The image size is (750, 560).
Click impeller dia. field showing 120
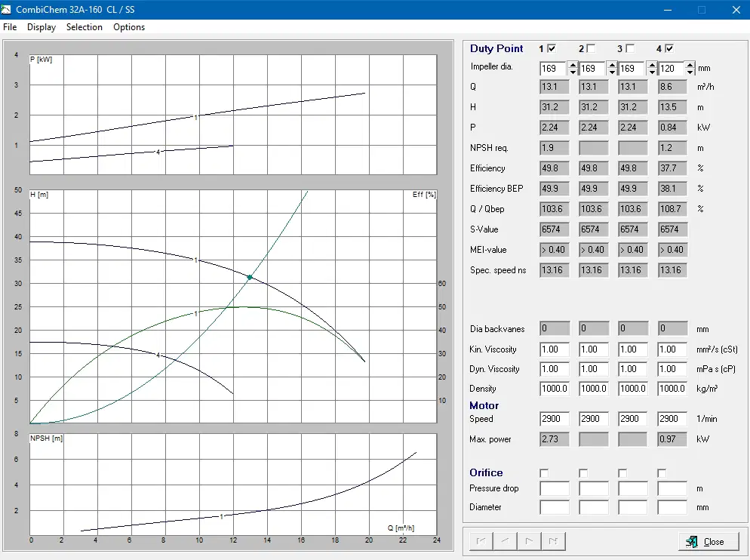point(671,69)
